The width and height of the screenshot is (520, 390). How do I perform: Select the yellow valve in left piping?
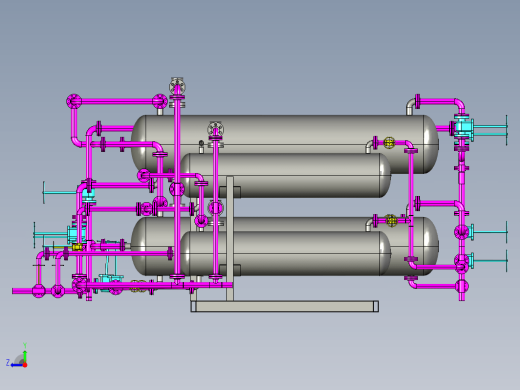pos(77,247)
